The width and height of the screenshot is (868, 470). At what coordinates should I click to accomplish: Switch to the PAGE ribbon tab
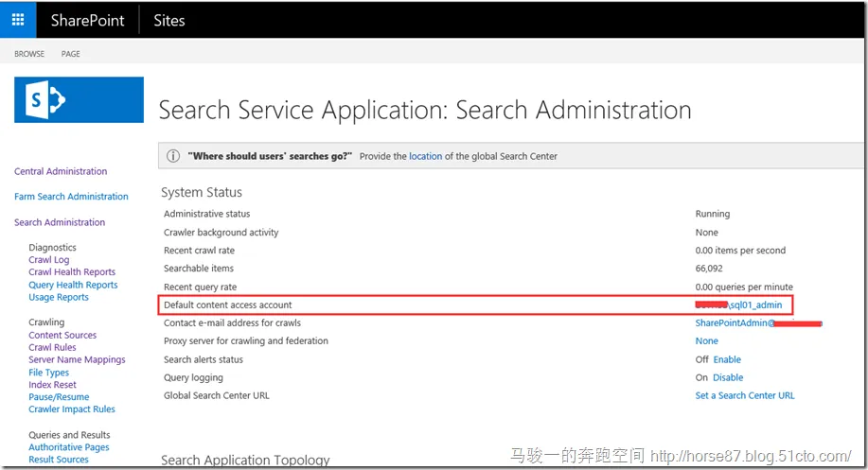point(70,54)
